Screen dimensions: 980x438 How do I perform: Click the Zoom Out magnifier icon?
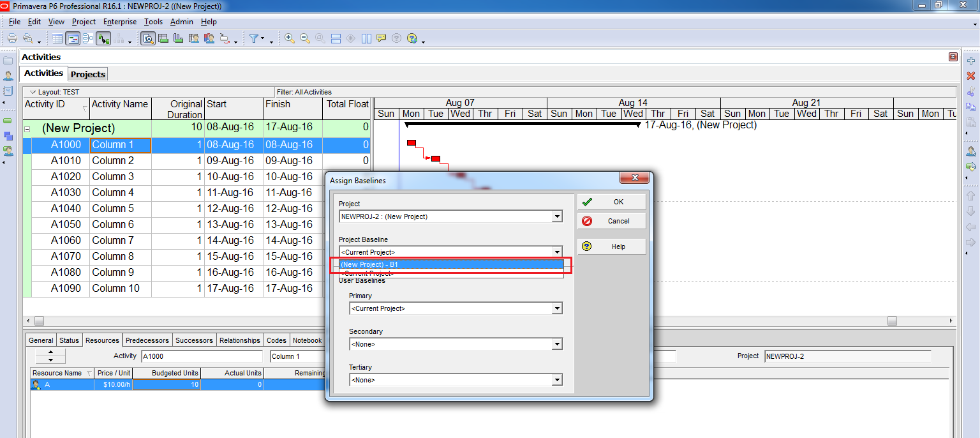[304, 38]
